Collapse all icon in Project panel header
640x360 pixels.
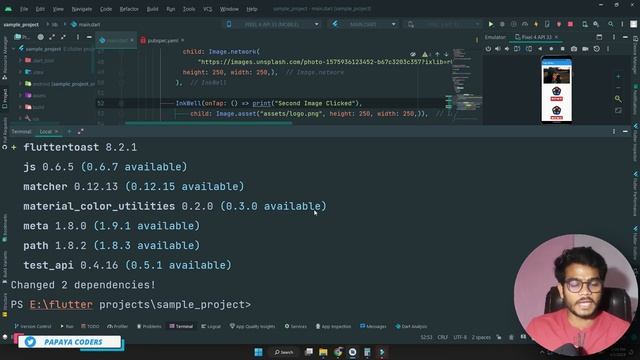coord(63,37)
